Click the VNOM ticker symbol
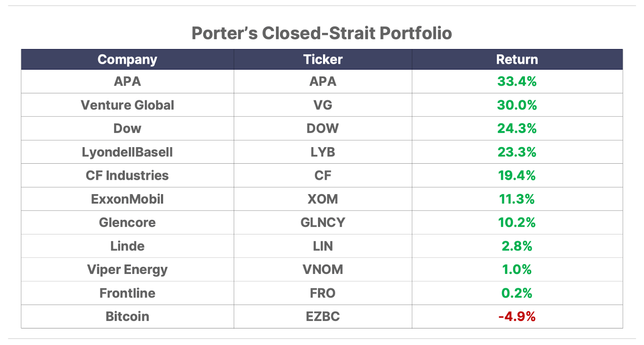This screenshot has width=644, height=345. [323, 269]
